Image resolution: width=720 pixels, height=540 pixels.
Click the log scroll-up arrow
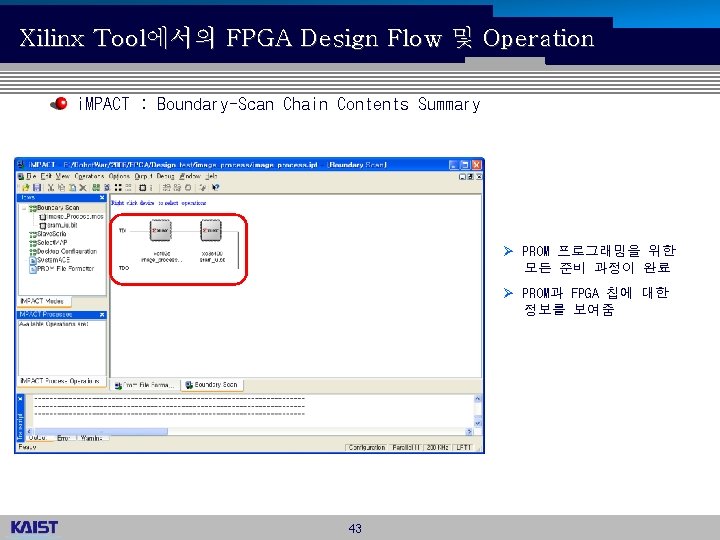click(478, 399)
